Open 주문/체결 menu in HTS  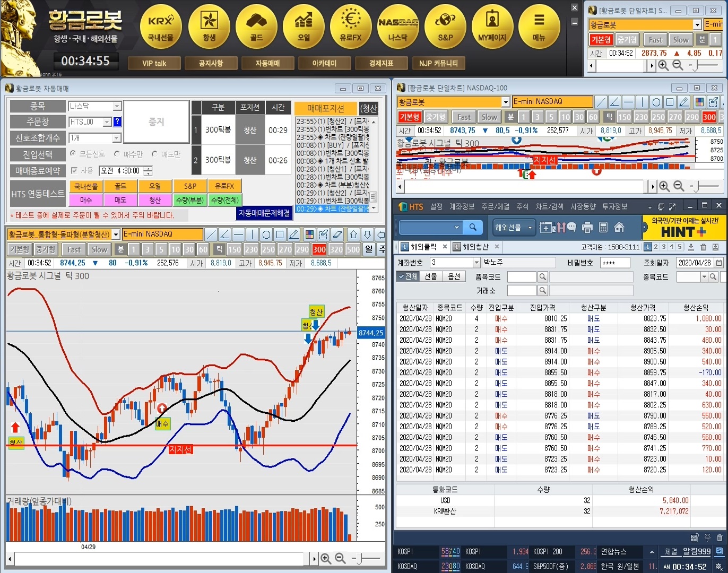click(495, 206)
